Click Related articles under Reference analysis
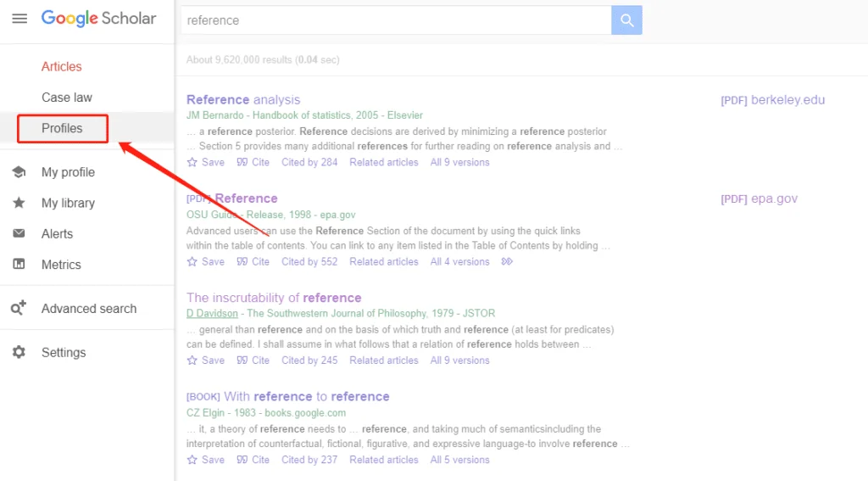Screen dimensions: 868x481 384,162
